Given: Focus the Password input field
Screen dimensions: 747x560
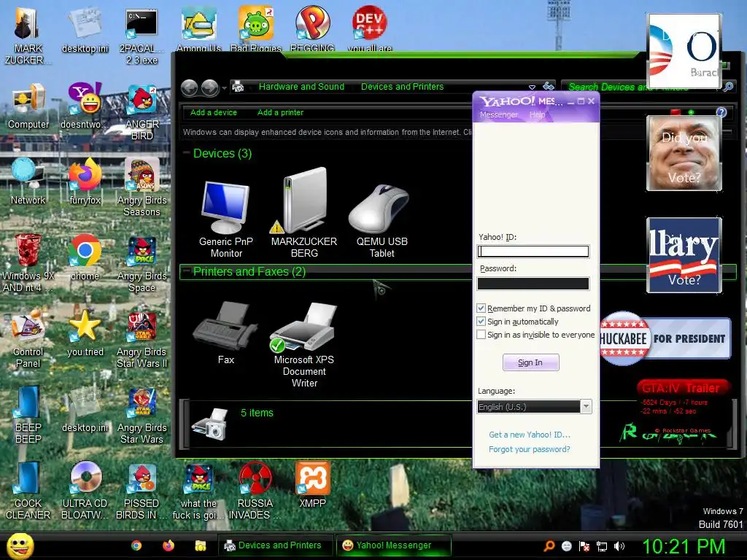Looking at the screenshot, I should (533, 284).
